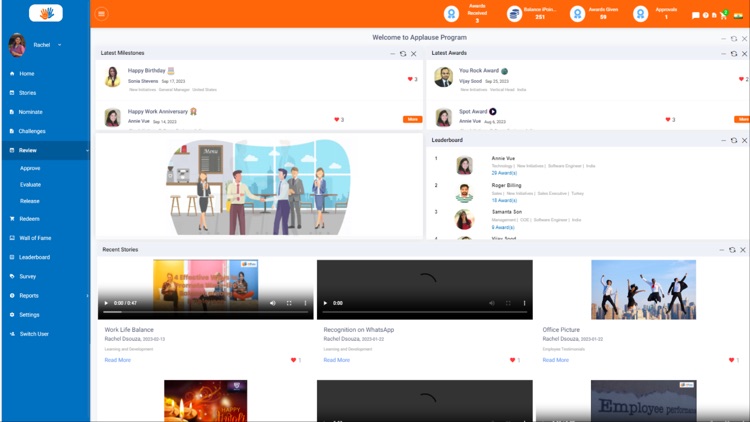
Task: Like the Office Picture story
Action: (731, 360)
